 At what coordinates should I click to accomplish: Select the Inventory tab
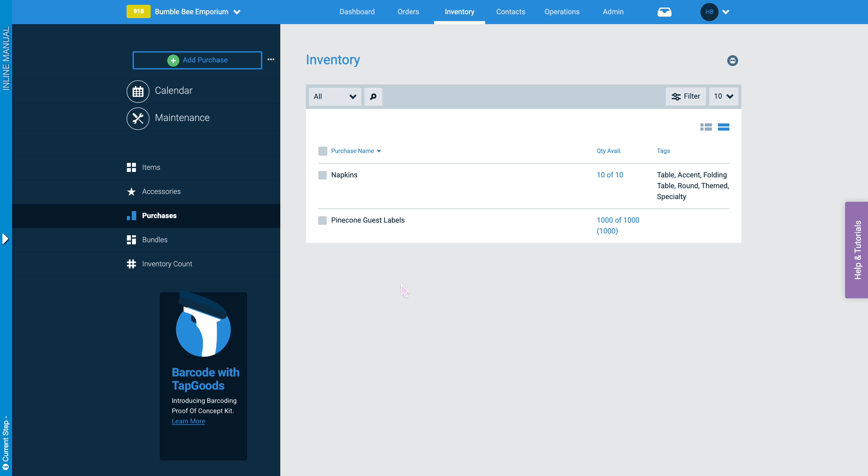point(459,12)
